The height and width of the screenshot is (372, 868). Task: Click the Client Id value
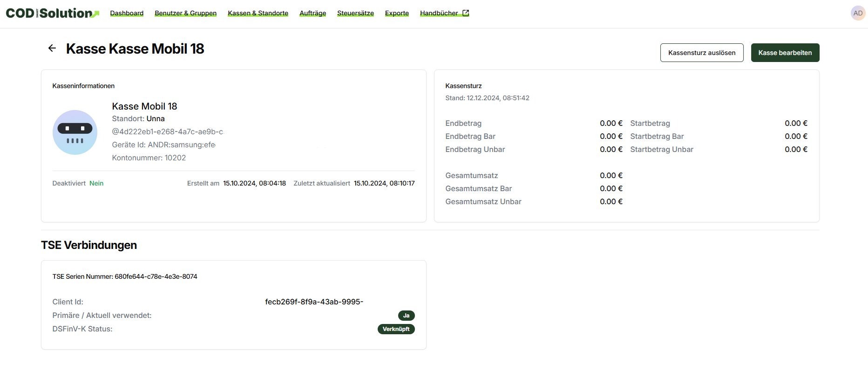tap(314, 302)
